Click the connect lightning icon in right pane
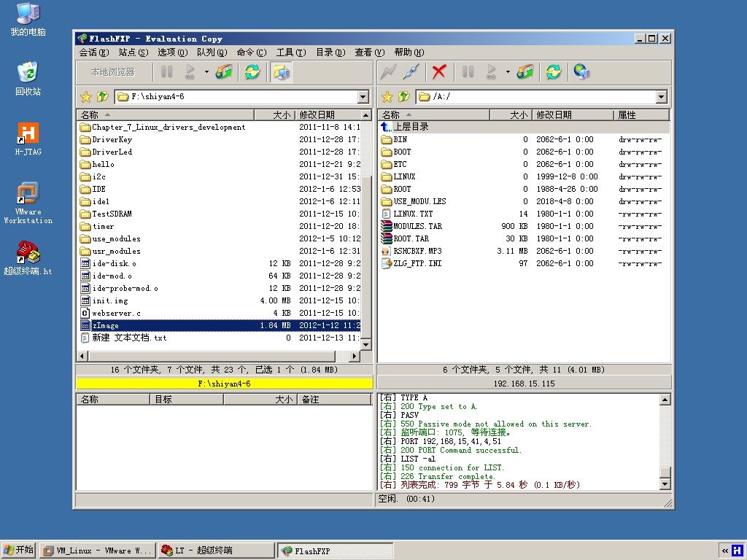Image resolution: width=747 pixels, height=560 pixels. click(388, 72)
